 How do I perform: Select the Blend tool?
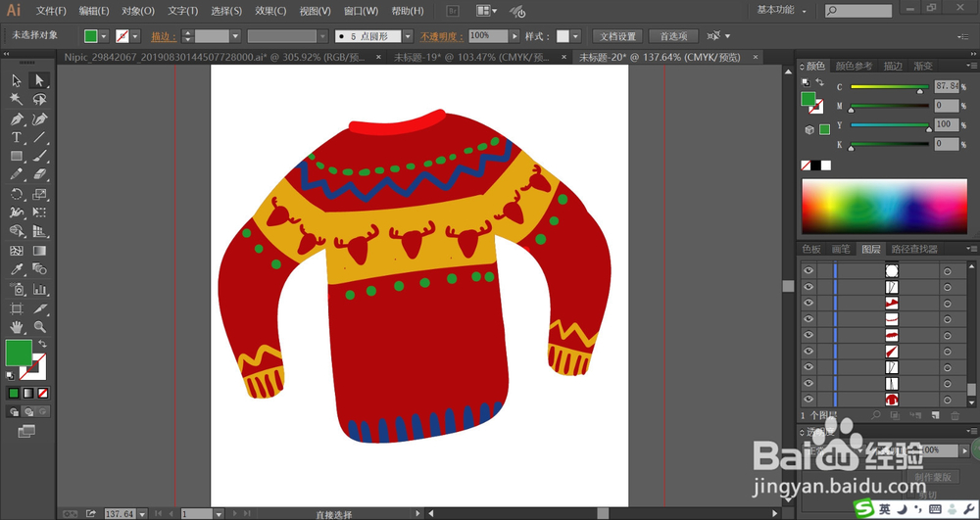tap(39, 269)
